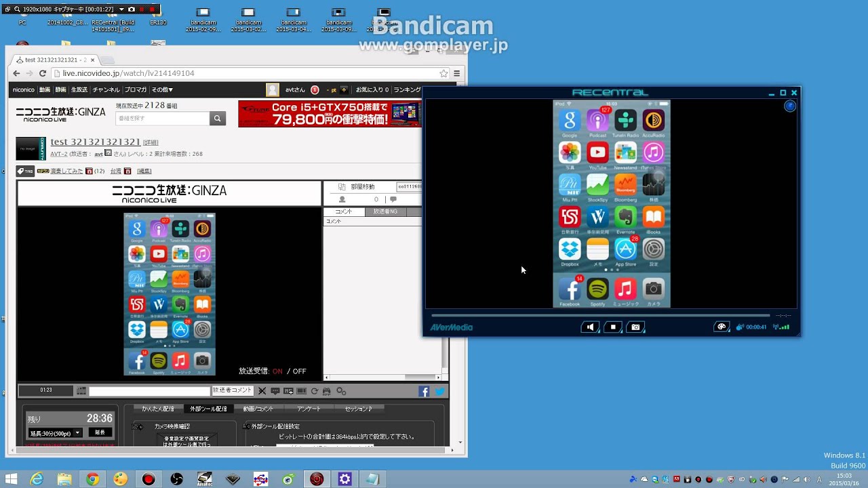868x488 pixels.
Task: Click the Core i5+GTX750 ad banner
Action: click(330, 114)
